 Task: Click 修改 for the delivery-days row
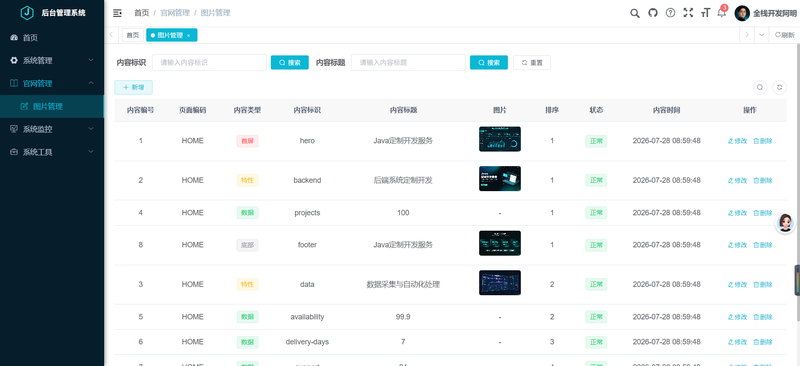pyautogui.click(x=737, y=342)
